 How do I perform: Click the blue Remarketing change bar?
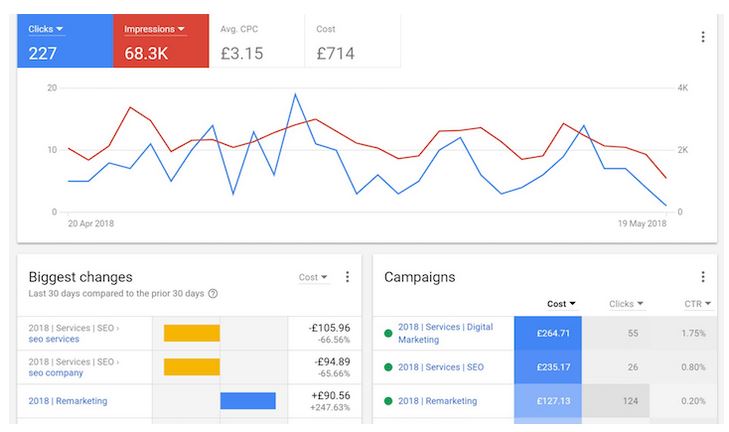point(247,400)
